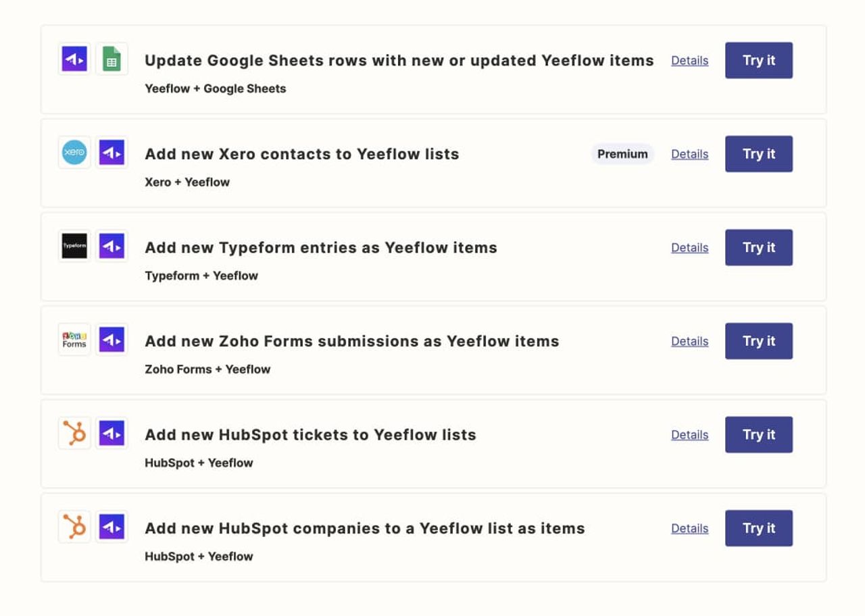865x616 pixels.
Task: Click HubSpot icon in the companies row
Action: pyautogui.click(x=74, y=527)
